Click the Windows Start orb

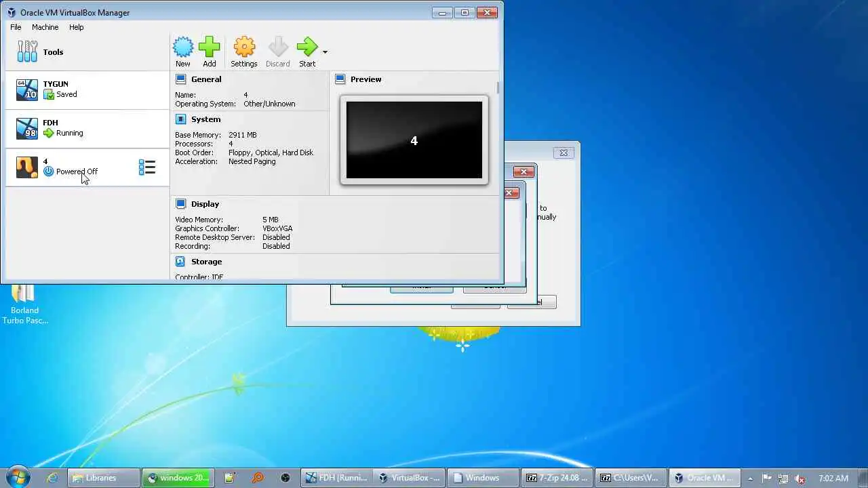[x=18, y=477]
